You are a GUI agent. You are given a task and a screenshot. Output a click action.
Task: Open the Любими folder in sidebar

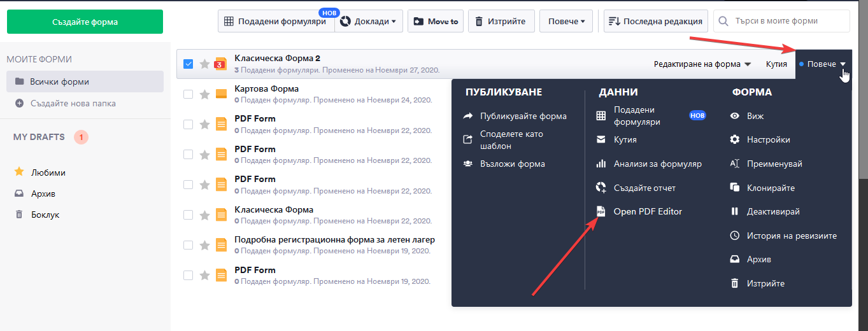pos(48,173)
